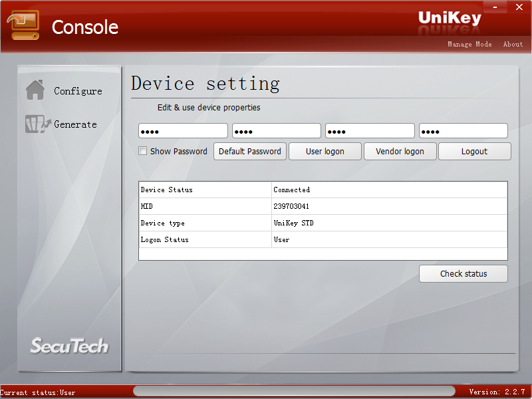Select the UniKey STD value cell
This screenshot has height=399, width=532.
(x=390, y=223)
